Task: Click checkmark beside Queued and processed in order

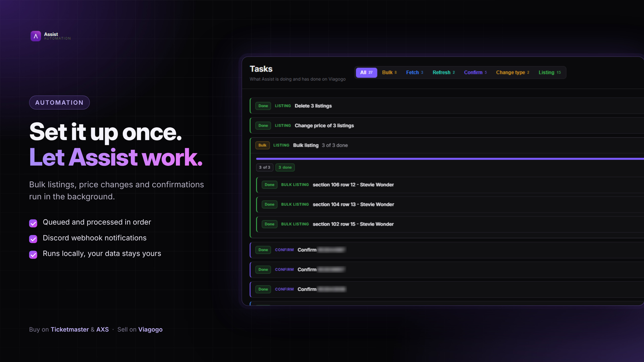Action: (x=33, y=223)
